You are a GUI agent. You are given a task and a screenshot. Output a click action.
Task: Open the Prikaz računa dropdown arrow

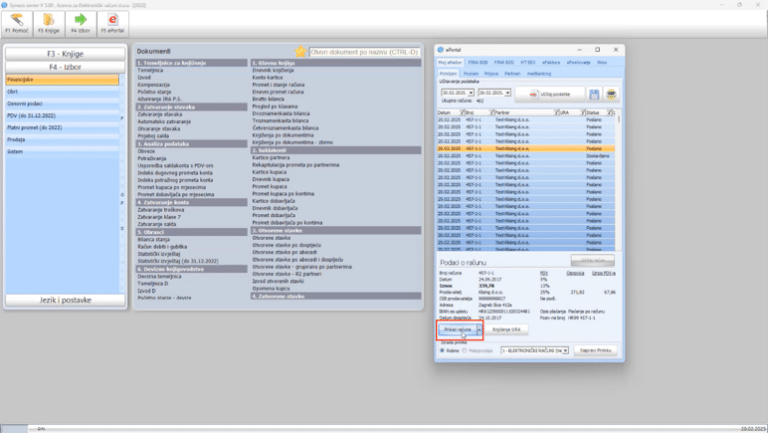click(x=480, y=328)
